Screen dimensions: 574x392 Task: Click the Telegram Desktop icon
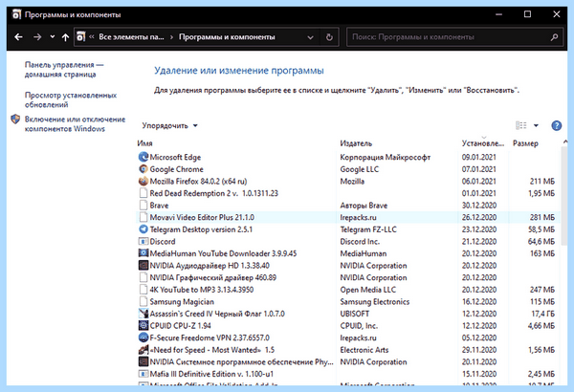(x=143, y=229)
